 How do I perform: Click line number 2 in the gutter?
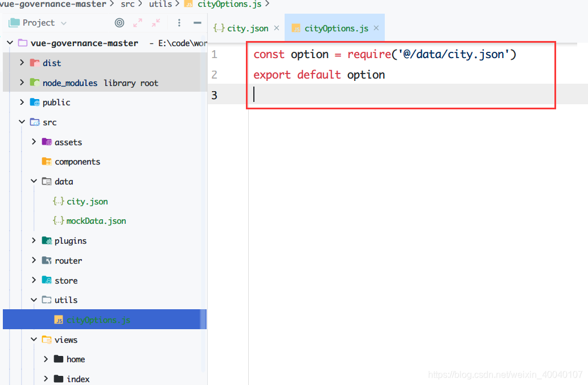tap(214, 75)
